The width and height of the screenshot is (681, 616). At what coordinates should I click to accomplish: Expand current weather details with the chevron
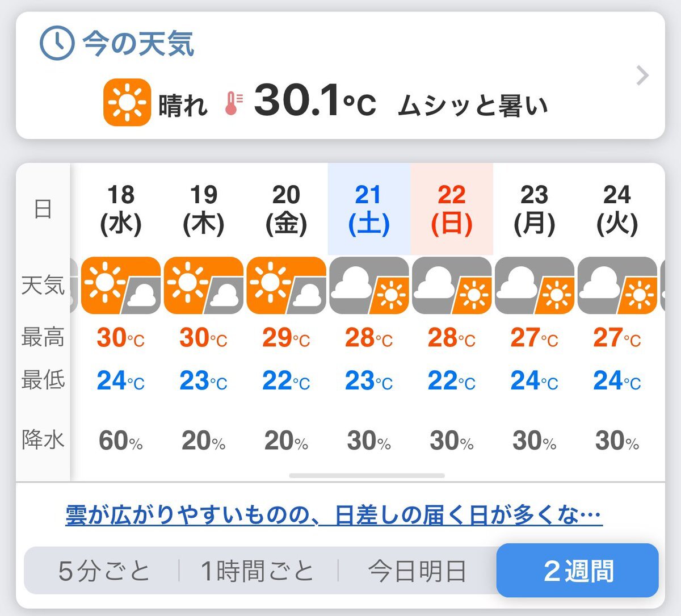click(642, 76)
